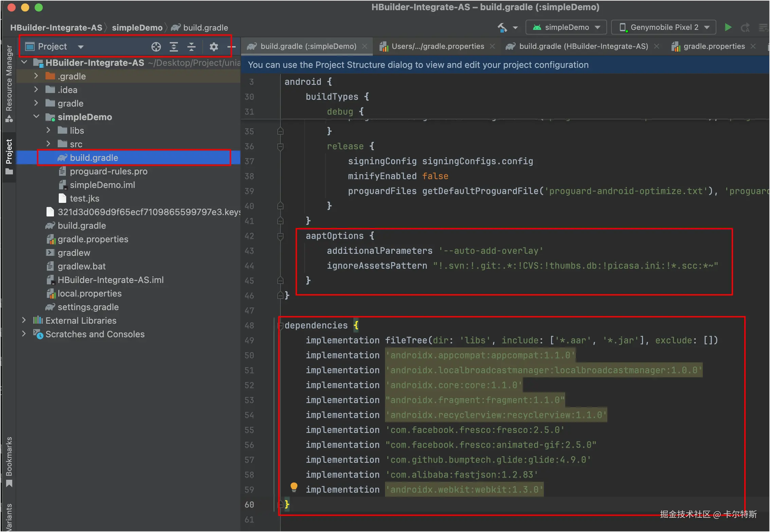770x532 pixels.
Task: Click the build hammer icon
Action: click(502, 27)
